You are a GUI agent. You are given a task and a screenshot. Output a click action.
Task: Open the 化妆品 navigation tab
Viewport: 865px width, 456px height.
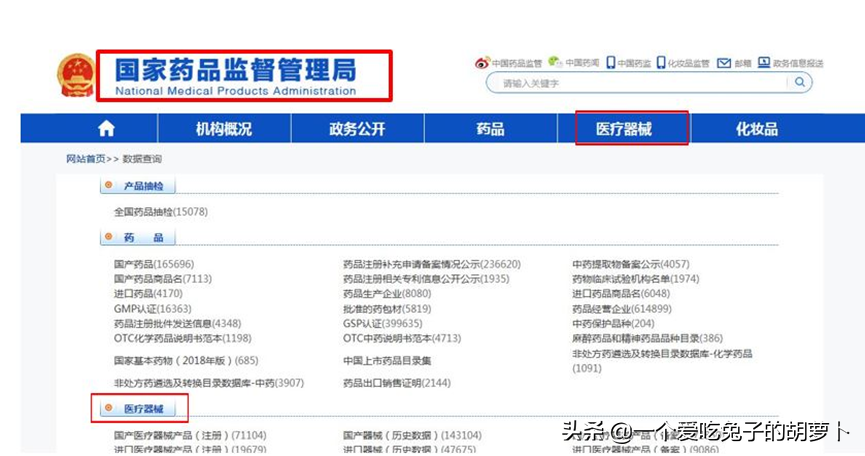756,129
